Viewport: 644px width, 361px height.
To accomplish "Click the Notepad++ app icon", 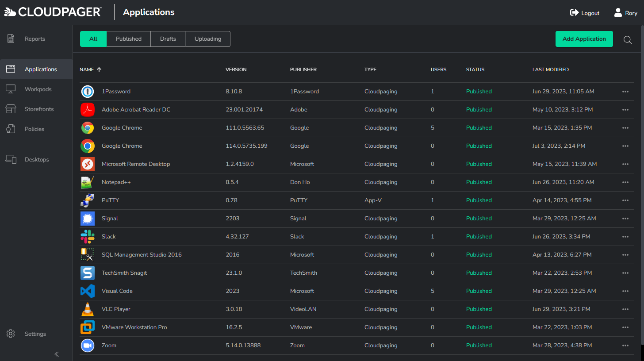I will click(x=88, y=182).
